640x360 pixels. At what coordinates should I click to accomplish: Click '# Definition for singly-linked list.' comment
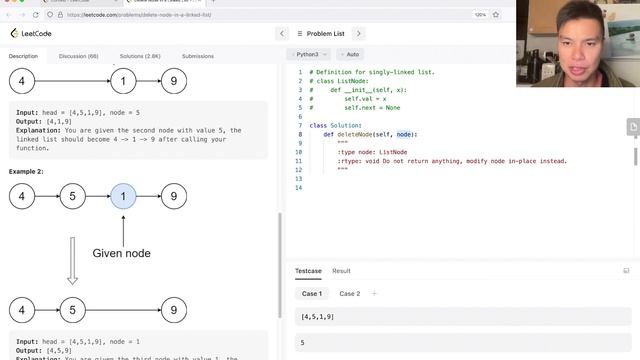click(372, 72)
